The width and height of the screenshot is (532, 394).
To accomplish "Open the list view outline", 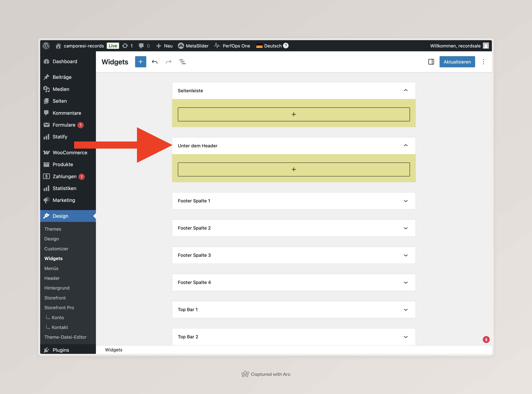I will point(182,62).
